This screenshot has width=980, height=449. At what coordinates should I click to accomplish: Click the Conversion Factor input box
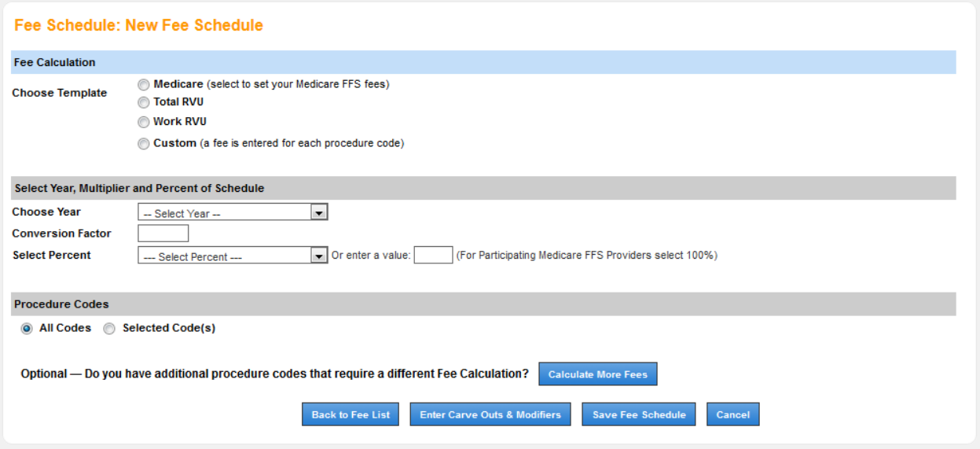coord(163,234)
